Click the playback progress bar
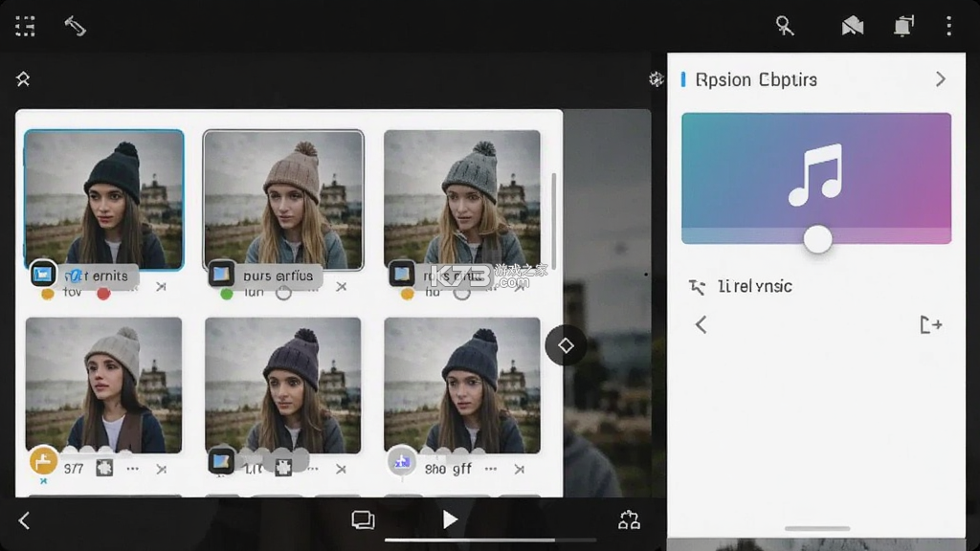 click(491, 540)
